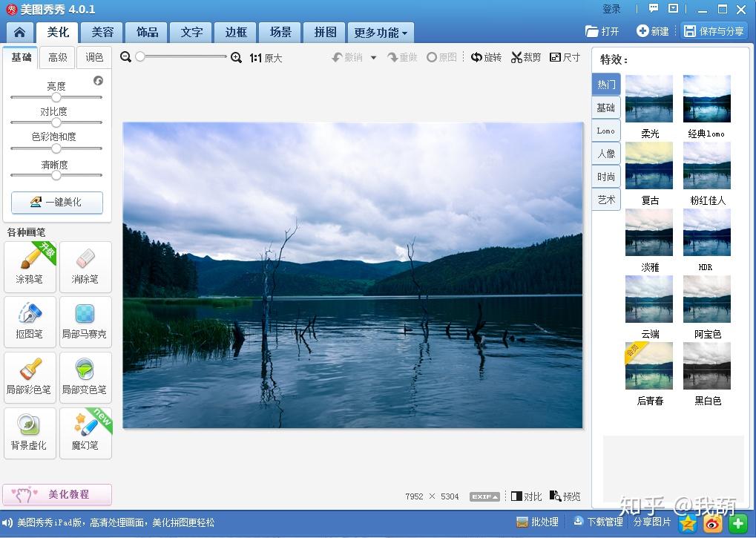Image resolution: width=756 pixels, height=538 pixels.
Task: Toggle the speaker announcement icon
Action: (7, 522)
